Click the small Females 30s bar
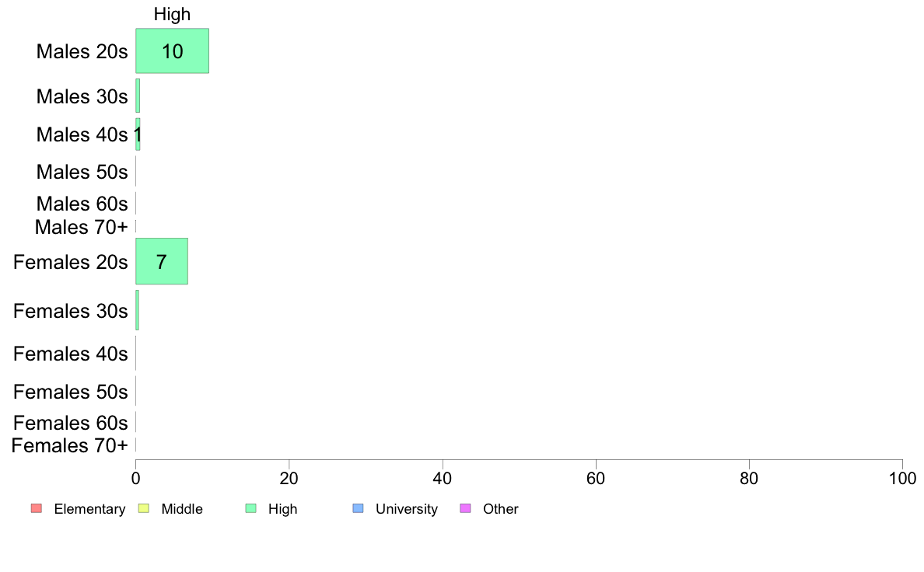Viewport: 924px width, 572px height. pyautogui.click(x=138, y=310)
